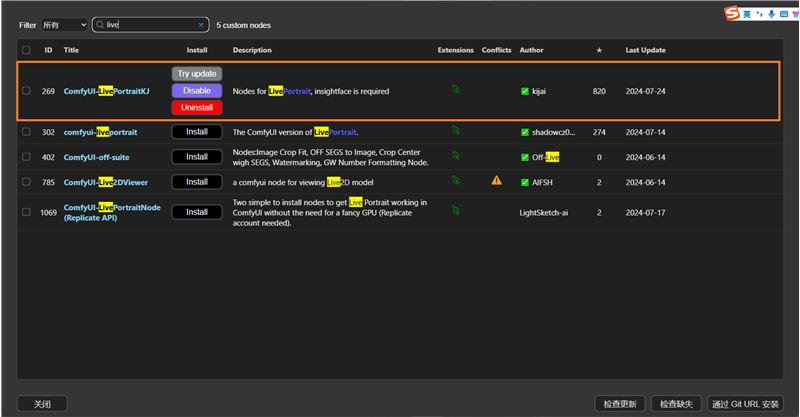Click the 5 custom nodes count text
This screenshot has width=800, height=417.
243,25
